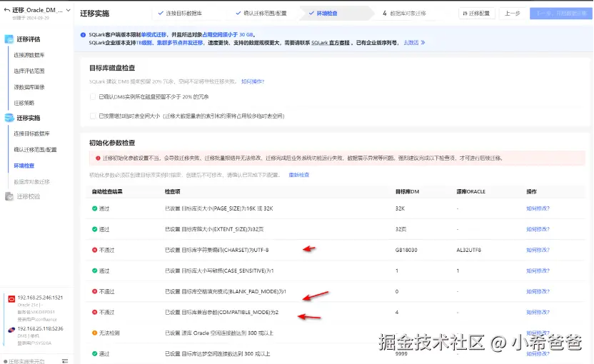Image resolution: width=594 pixels, height=364 pixels.
Task: Click the 上一步 previous step button
Action: pyautogui.click(x=513, y=14)
